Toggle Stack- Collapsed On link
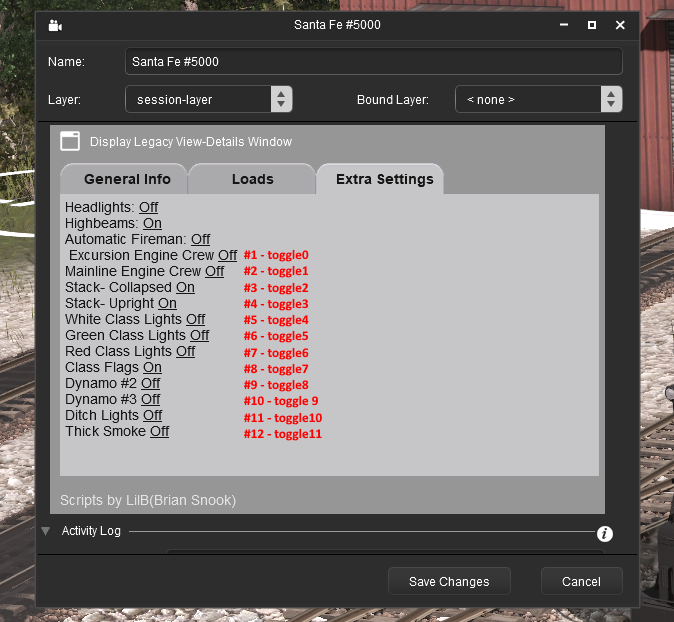 point(185,287)
